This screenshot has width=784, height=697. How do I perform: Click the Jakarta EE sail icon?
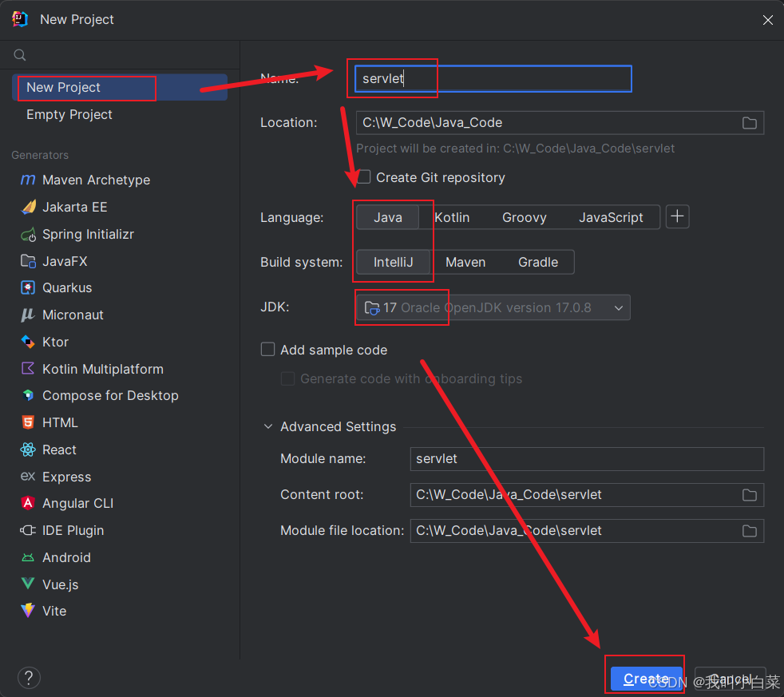point(28,207)
